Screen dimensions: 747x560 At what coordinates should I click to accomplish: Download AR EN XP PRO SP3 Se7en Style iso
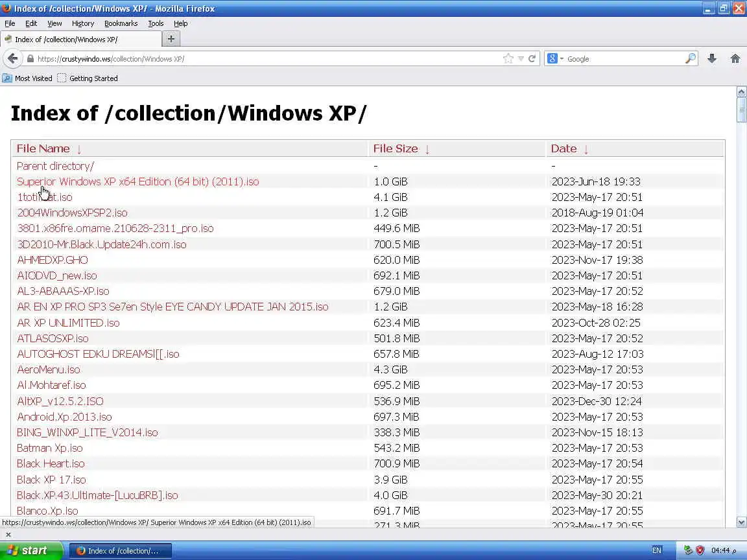(172, 307)
